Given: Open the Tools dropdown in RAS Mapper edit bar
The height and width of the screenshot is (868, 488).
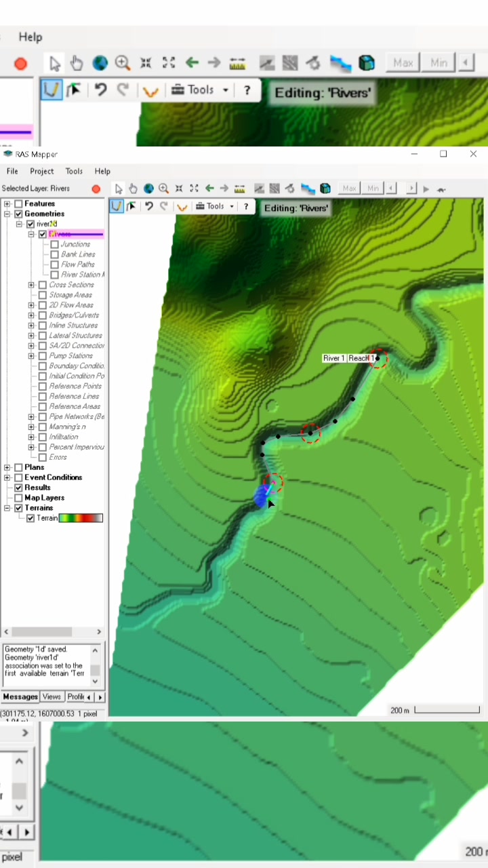Looking at the screenshot, I should coord(215,206).
